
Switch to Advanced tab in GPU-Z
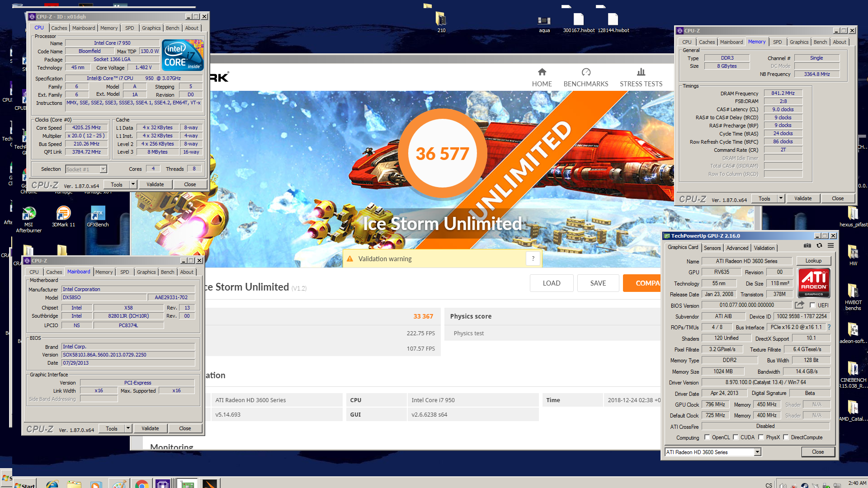[x=737, y=248]
